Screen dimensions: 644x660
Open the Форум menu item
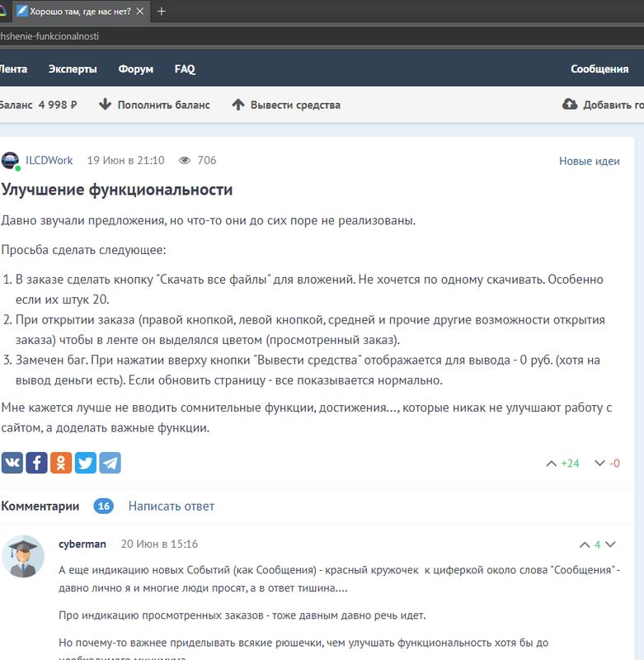(135, 69)
